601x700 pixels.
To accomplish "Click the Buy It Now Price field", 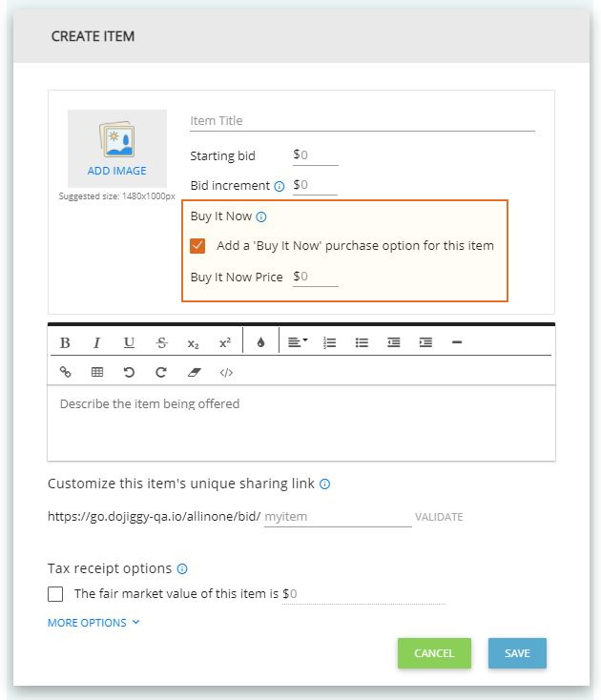I will click(x=315, y=277).
